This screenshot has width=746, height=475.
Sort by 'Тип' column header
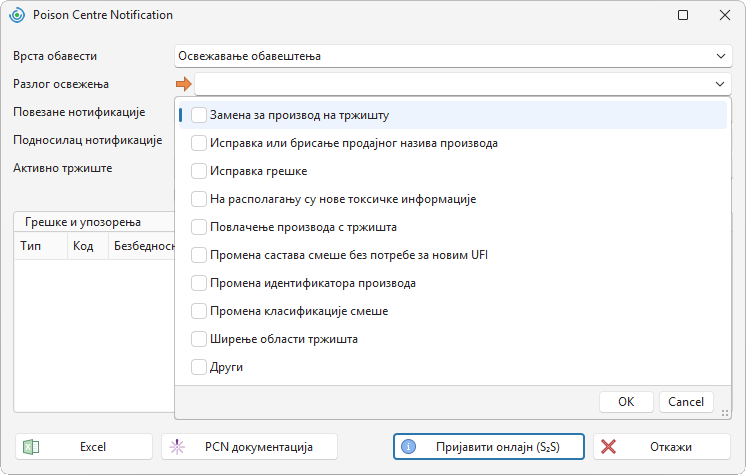point(41,246)
